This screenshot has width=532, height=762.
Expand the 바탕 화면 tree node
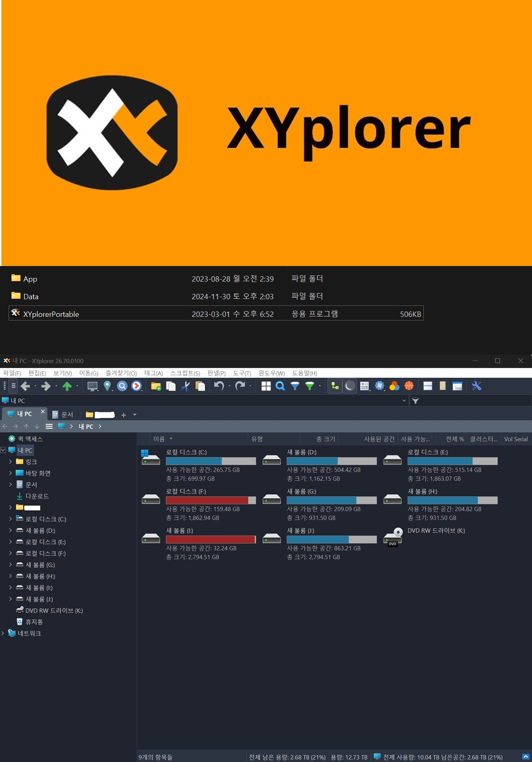10,473
